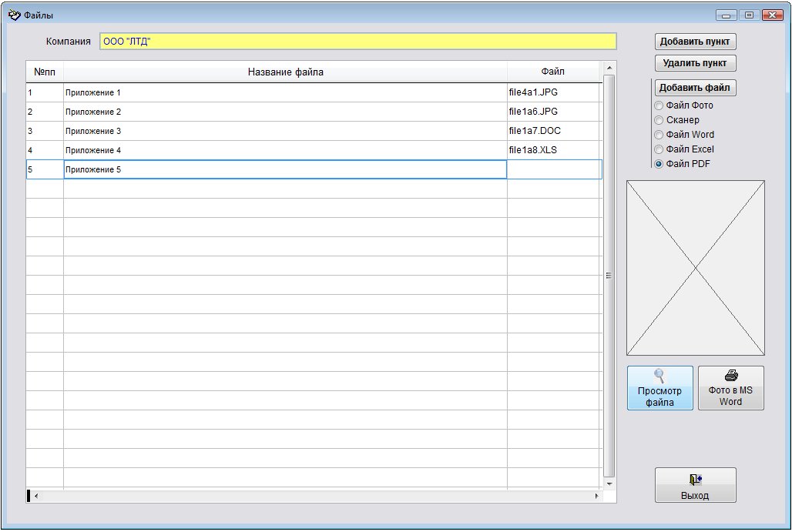The image size is (792, 532).
Task: Select the Приложение 1 cell
Action: (x=285, y=93)
